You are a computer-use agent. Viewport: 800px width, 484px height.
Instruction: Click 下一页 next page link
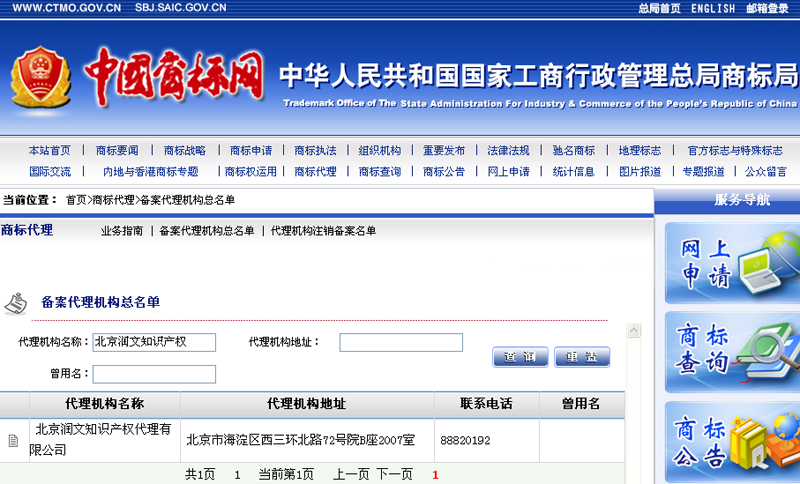pyautogui.click(x=394, y=475)
